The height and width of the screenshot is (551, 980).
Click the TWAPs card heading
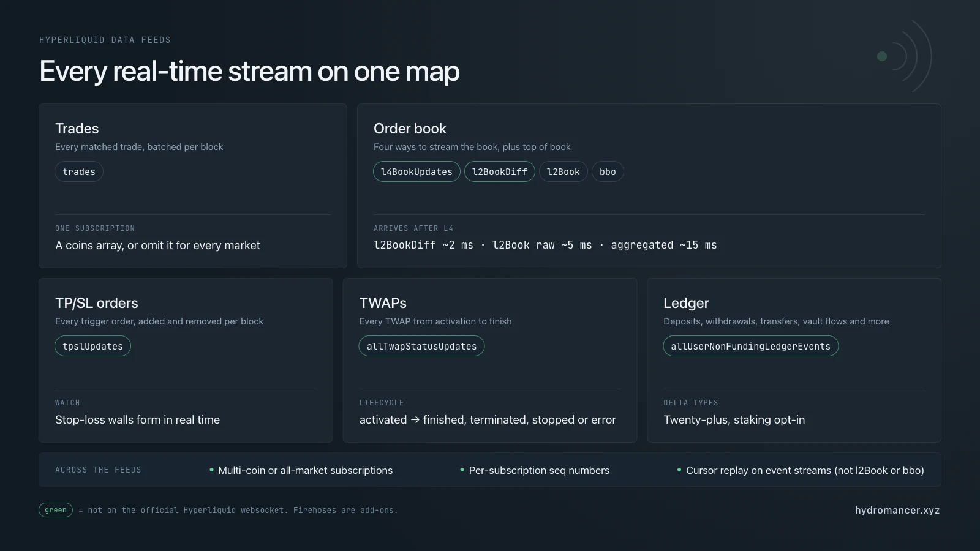(383, 303)
